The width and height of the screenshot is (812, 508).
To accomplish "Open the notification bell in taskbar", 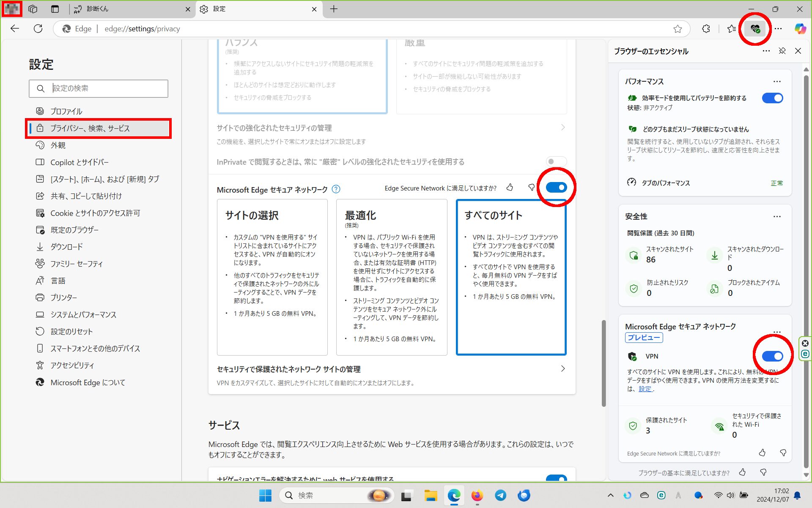I will click(797, 495).
